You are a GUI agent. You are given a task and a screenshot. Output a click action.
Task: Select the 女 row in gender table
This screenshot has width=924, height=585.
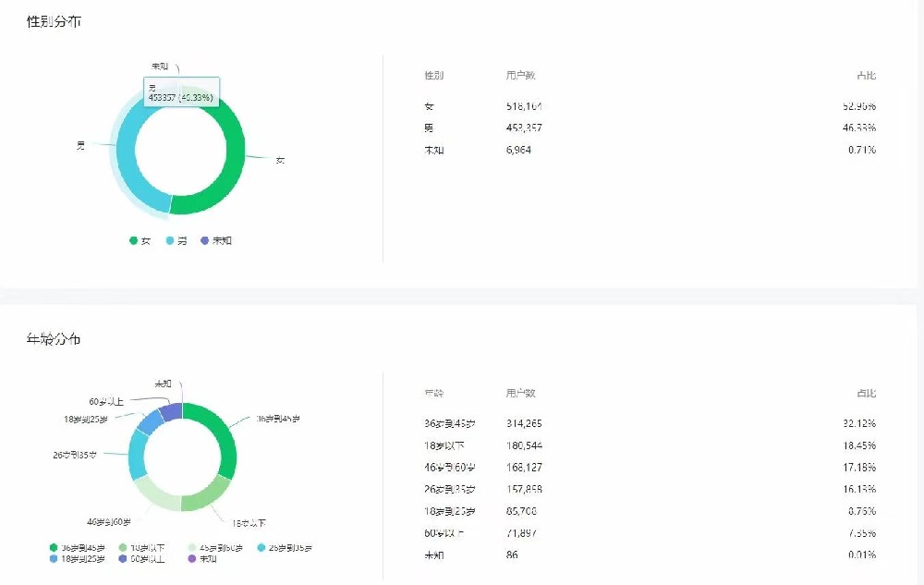(x=647, y=106)
